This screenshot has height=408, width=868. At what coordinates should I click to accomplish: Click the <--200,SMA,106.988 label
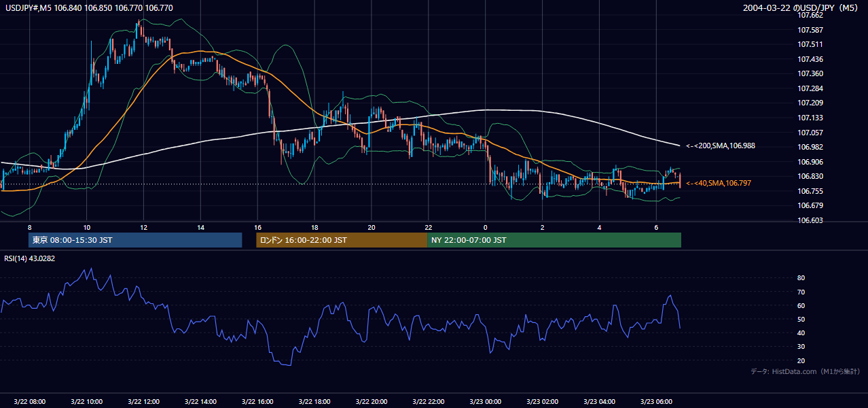click(720, 146)
